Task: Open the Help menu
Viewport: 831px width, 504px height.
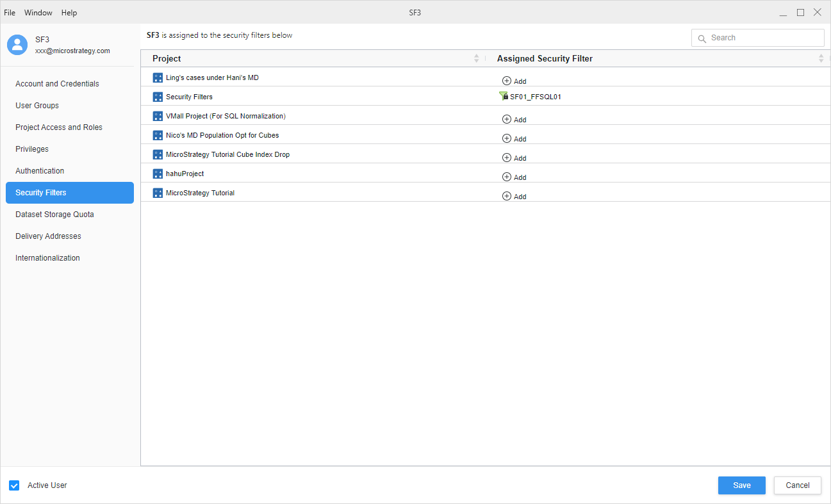Action: pos(69,13)
